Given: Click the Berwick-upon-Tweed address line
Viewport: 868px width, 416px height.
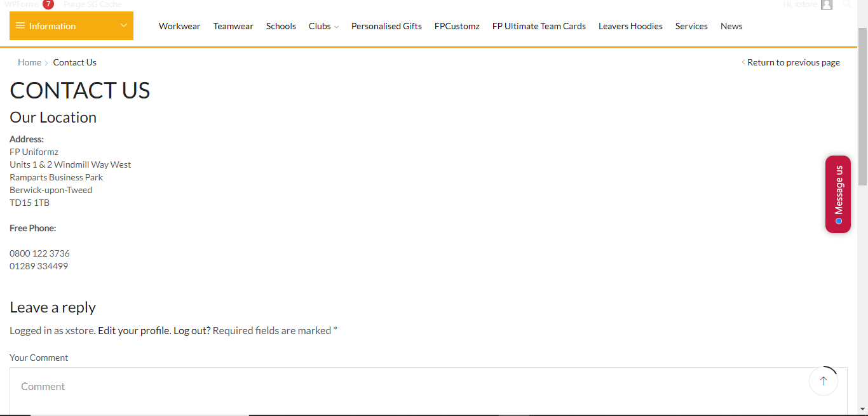Looking at the screenshot, I should click(51, 190).
